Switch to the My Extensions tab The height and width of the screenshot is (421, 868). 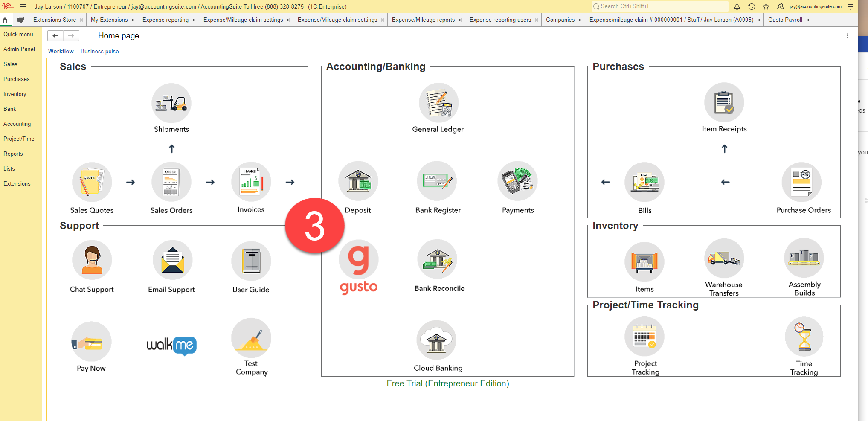pyautogui.click(x=109, y=20)
